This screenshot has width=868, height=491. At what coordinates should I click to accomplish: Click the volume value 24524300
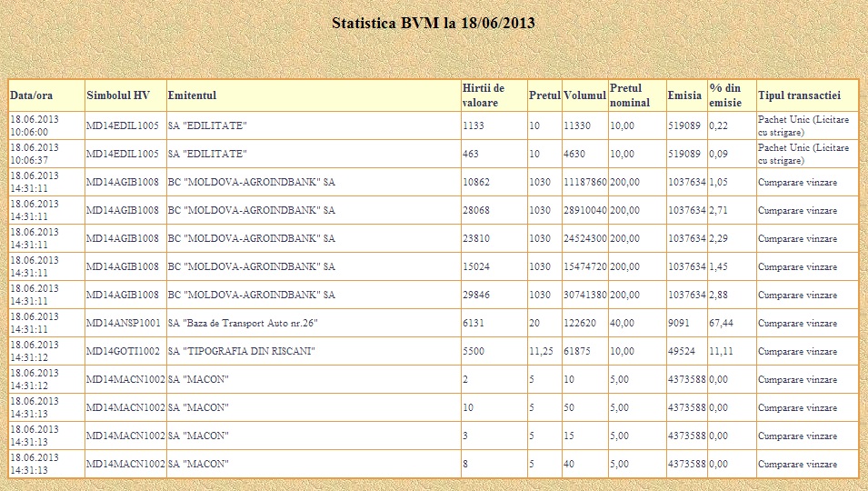click(585, 238)
